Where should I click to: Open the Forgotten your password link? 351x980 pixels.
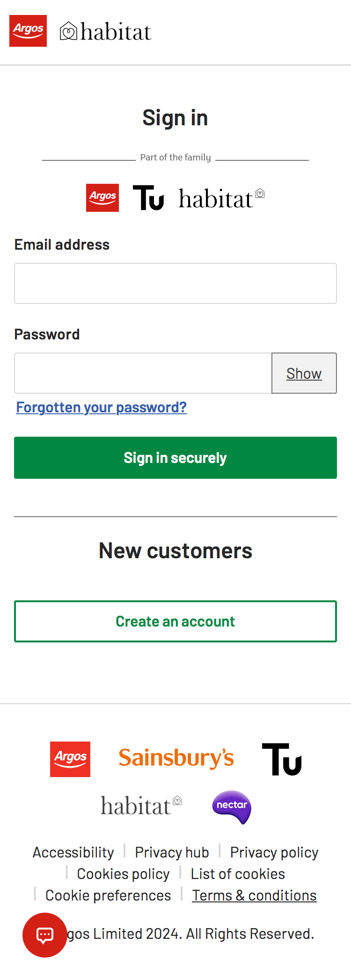coord(101,407)
